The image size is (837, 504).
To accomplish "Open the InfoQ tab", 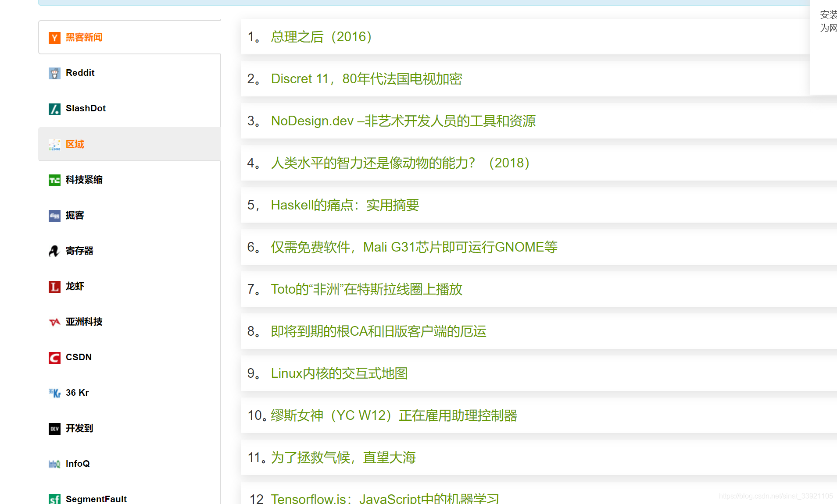I will (129, 464).
